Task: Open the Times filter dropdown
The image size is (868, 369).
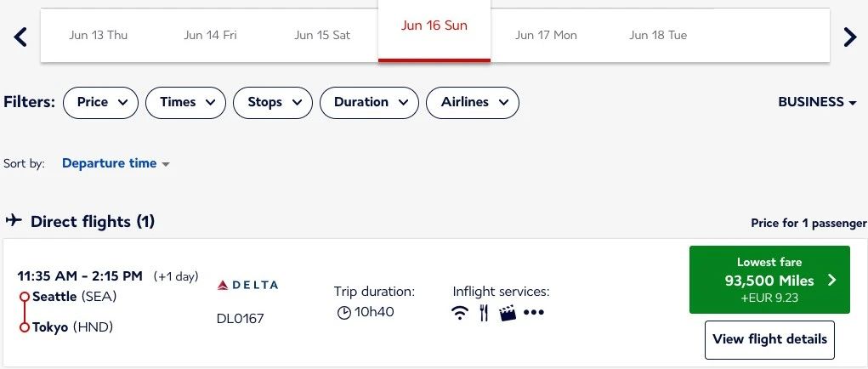Action: [x=186, y=102]
